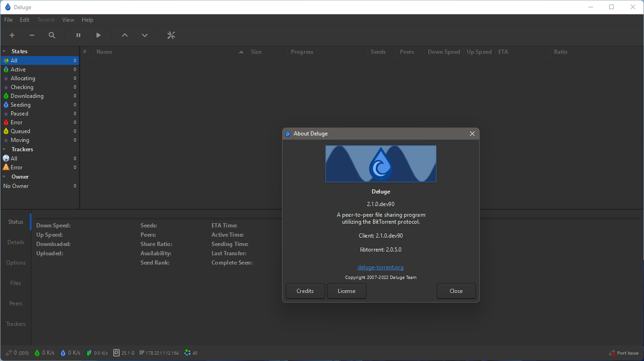Image resolution: width=644 pixels, height=361 pixels.
Task: Click the License button
Action: [347, 291]
